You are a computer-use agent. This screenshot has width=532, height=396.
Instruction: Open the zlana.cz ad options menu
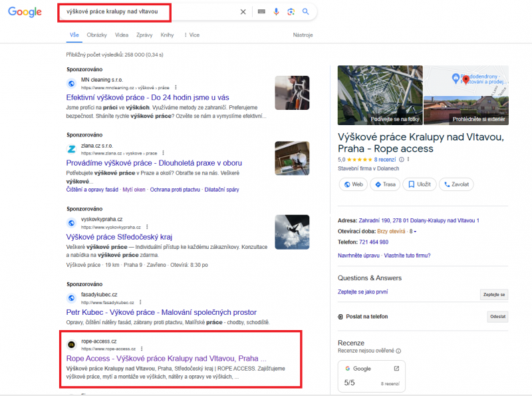point(163,153)
